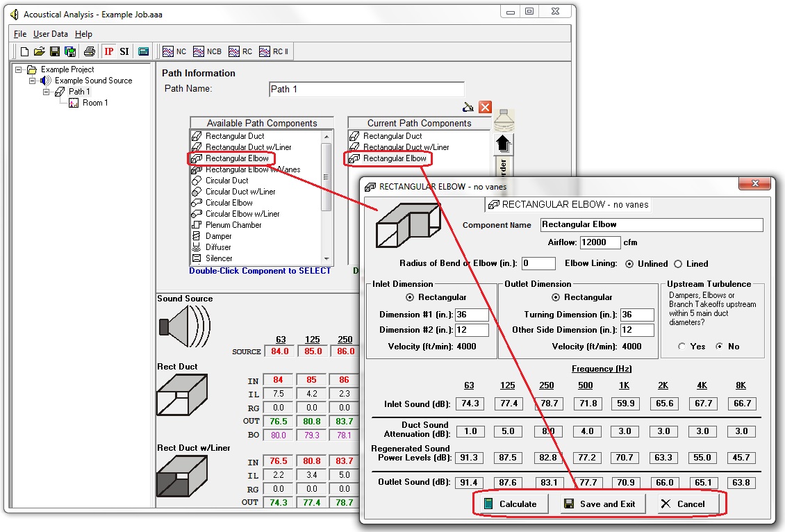Click the up arrow reorder icon
785x532 pixels.
(x=504, y=144)
